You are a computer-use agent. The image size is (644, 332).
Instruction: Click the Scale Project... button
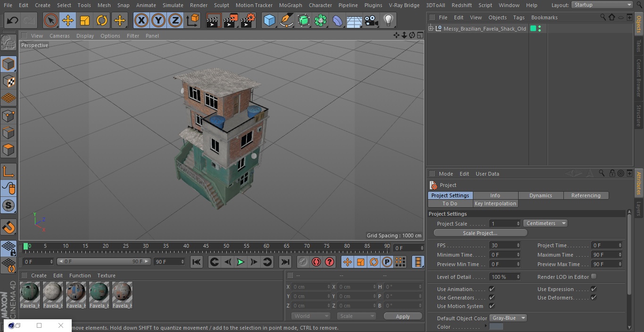(480, 233)
